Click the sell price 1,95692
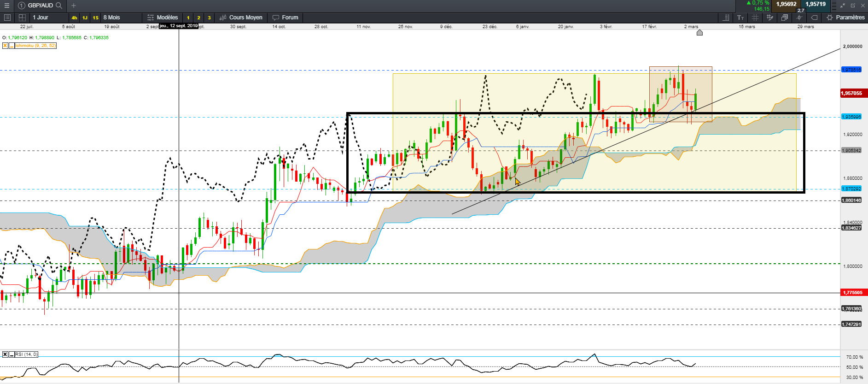This screenshot has height=384, width=868. 786,4
